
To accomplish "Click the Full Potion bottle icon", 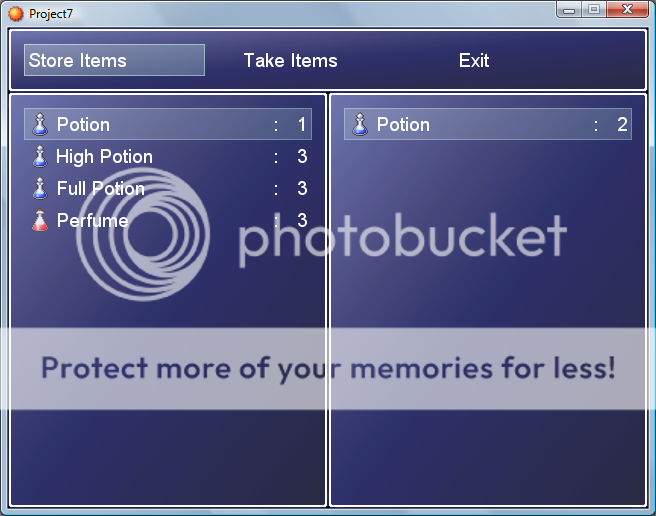I will tap(40, 188).
